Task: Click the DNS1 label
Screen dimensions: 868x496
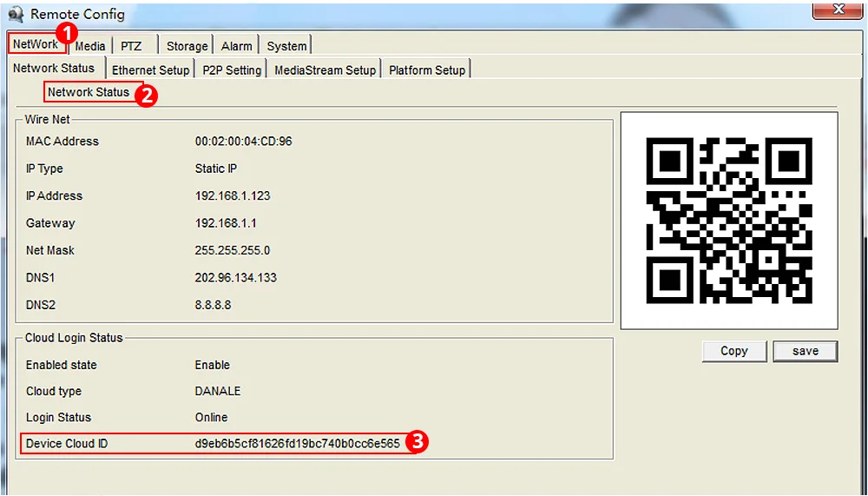Action: (41, 278)
